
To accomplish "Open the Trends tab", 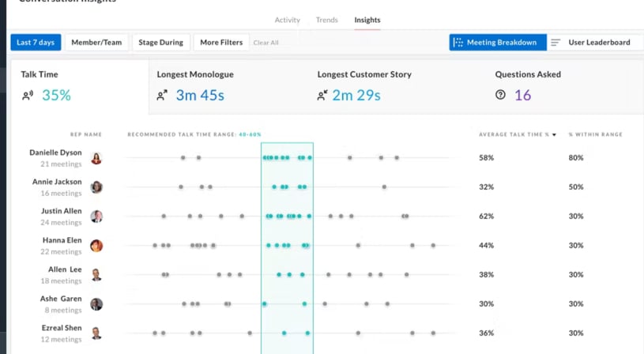I will tap(326, 20).
